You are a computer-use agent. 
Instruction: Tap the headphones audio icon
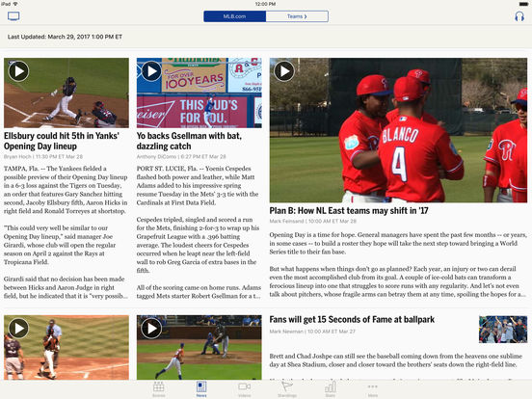pos(519,16)
